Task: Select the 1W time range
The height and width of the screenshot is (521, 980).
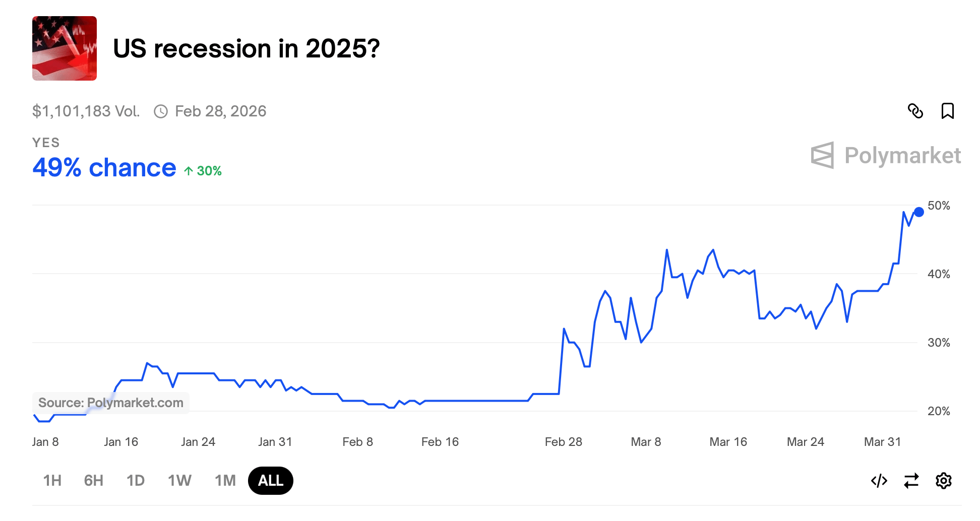Action: (178, 480)
